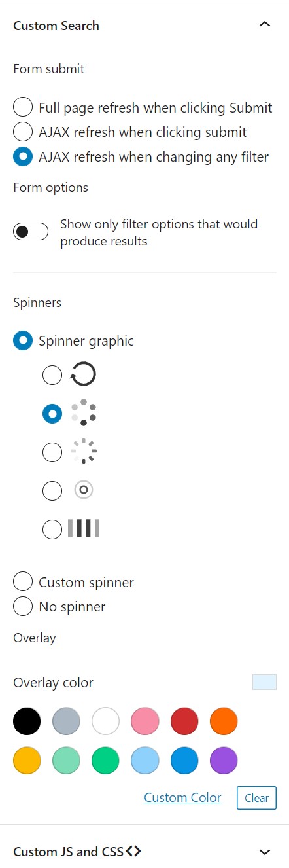Click the Clear button
Screen dimensions: 289x868
click(257, 798)
